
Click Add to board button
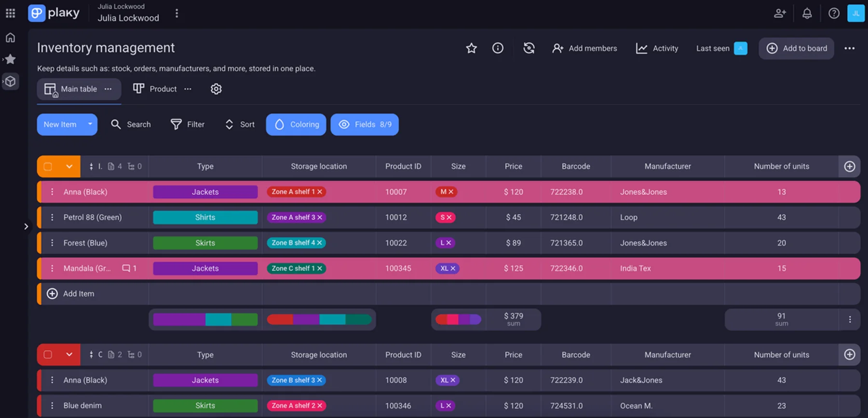[x=796, y=48]
